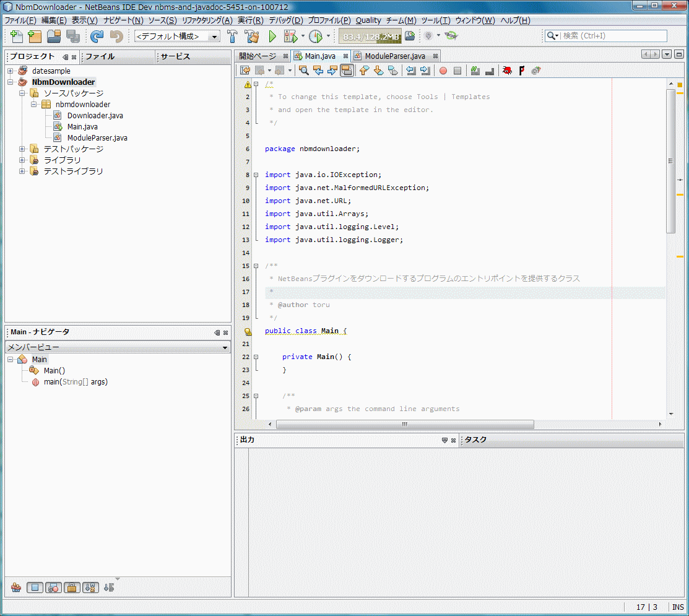Clean and build with hammer-and-broom icon
689x616 pixels.
coord(252,36)
